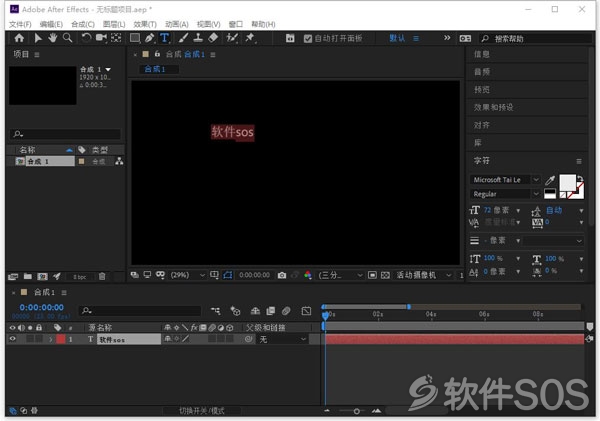Click the graph editor icon in timeline
The width and height of the screenshot is (600, 421).
tap(306, 311)
